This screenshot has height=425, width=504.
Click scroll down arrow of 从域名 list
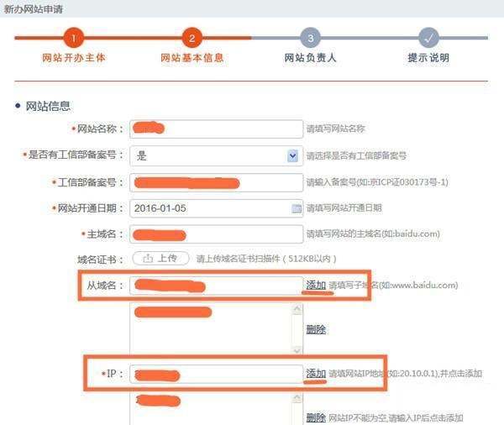(x=297, y=350)
